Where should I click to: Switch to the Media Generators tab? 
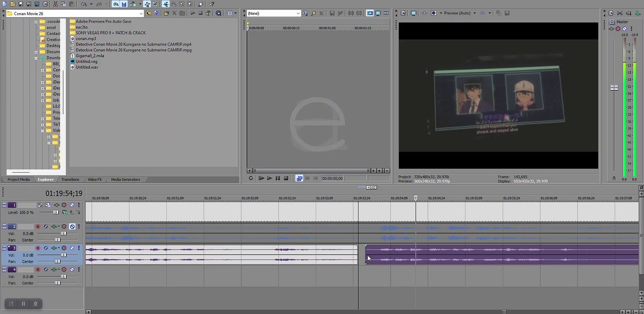pyautogui.click(x=126, y=180)
